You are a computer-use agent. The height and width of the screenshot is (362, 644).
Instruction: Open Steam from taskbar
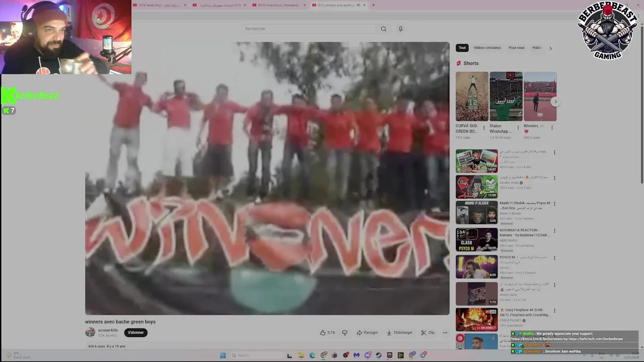(378, 355)
